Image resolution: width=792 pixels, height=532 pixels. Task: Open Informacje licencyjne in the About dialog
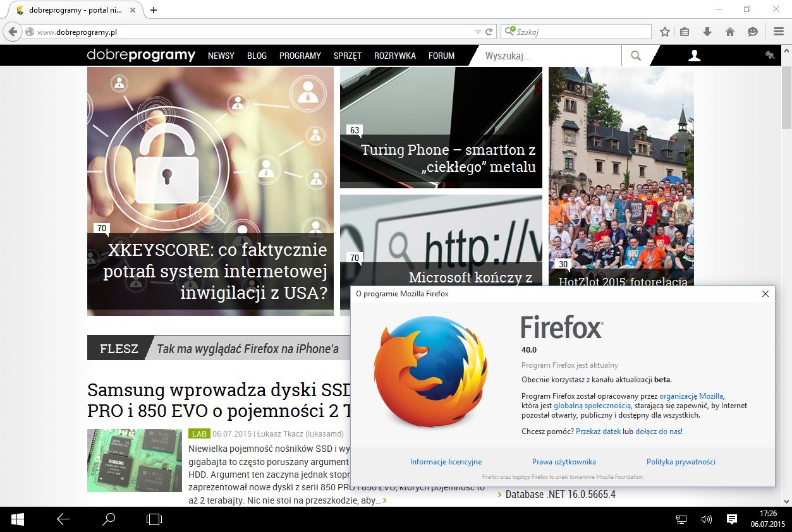446,462
